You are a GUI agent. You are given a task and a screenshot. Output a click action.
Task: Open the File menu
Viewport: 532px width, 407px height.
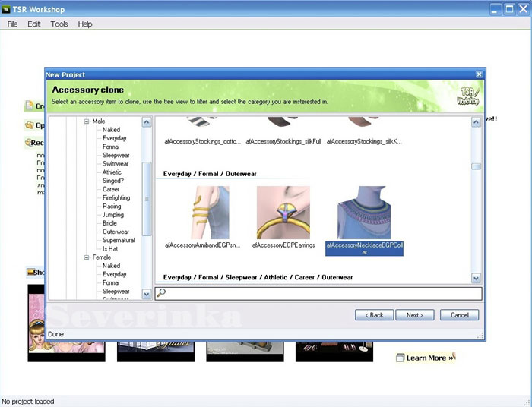pyautogui.click(x=12, y=24)
